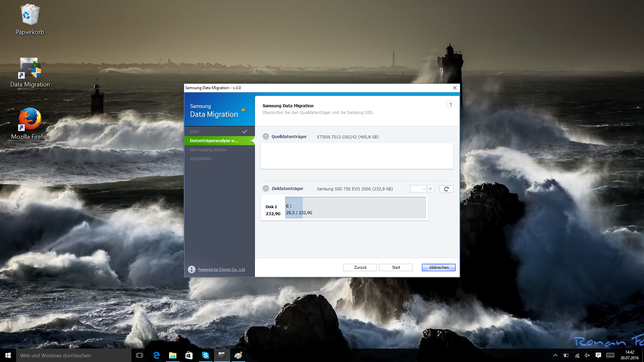This screenshot has height=362, width=644.
Task: Open Task View in the taskbar
Action: pos(140,355)
